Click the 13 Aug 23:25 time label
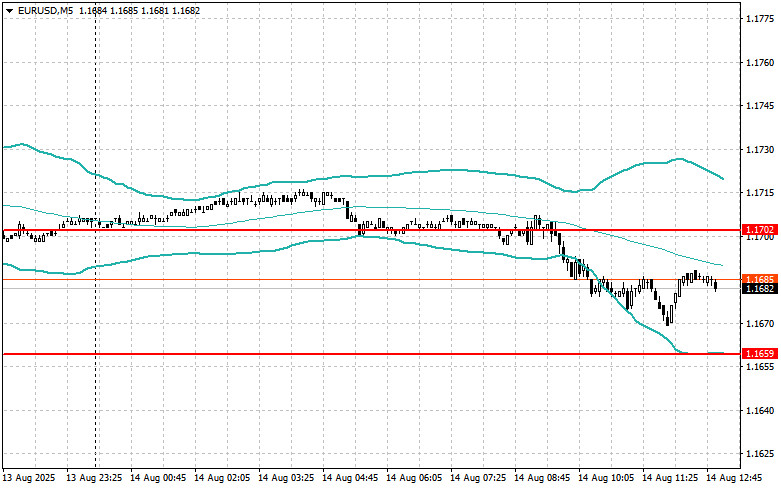Image resolution: width=781 pixels, height=489 pixels. pyautogui.click(x=94, y=478)
